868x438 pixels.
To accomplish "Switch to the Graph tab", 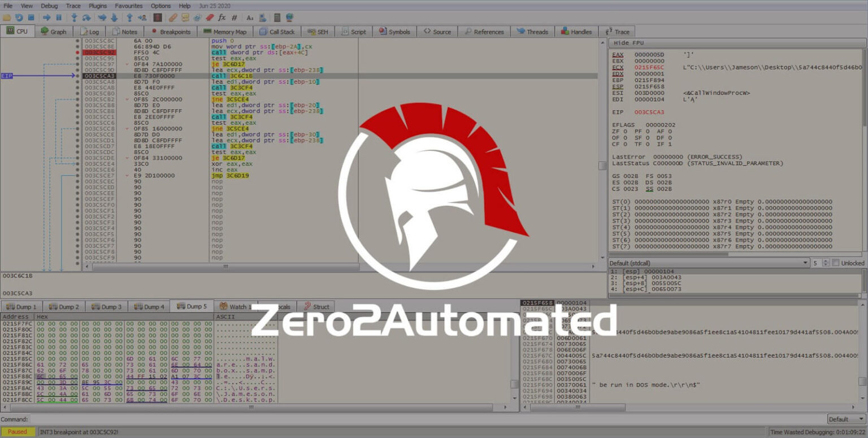I will coord(54,31).
